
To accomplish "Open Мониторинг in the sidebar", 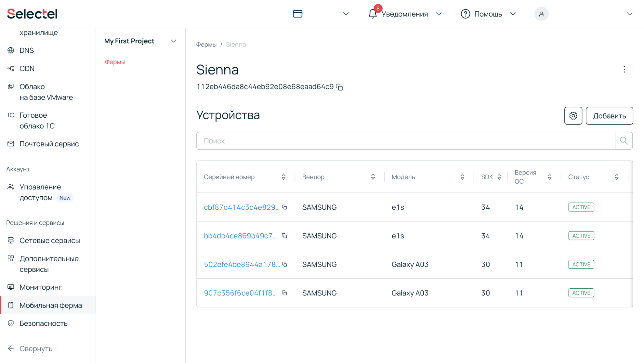I will pos(41,287).
